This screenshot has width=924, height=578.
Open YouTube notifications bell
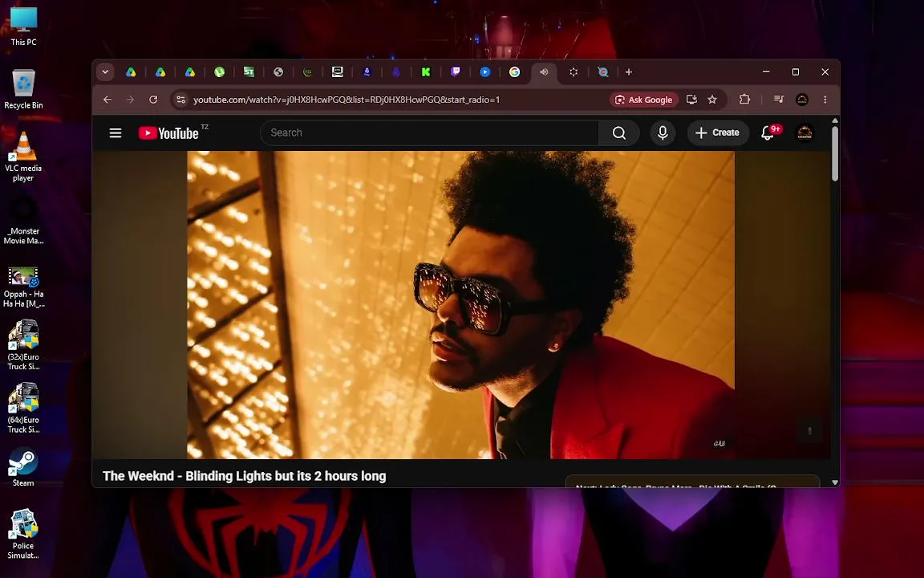pyautogui.click(x=768, y=132)
